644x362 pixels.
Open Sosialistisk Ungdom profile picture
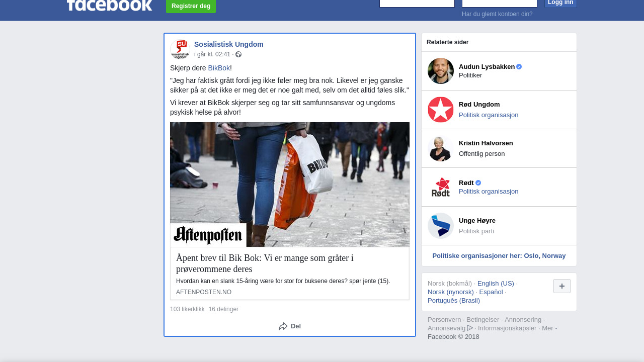[180, 49]
